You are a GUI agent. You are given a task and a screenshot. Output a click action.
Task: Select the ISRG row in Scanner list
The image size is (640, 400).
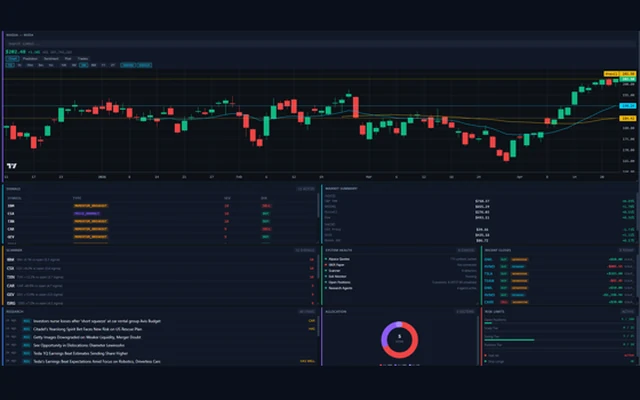point(161,303)
